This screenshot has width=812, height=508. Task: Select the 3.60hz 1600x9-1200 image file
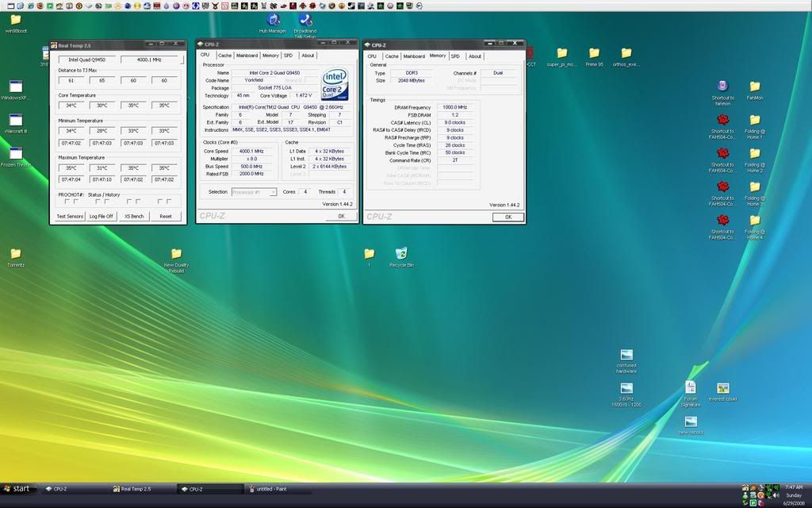tap(626, 394)
